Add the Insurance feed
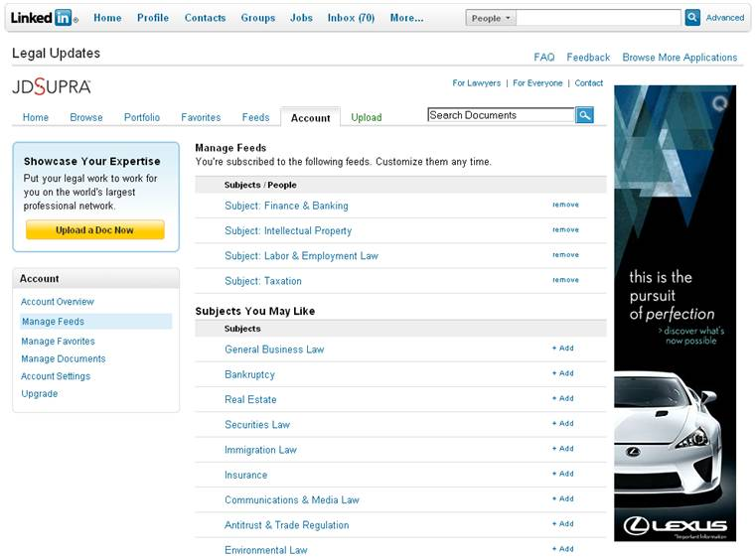Image resolution: width=756 pixels, height=559 pixels. 562,474
